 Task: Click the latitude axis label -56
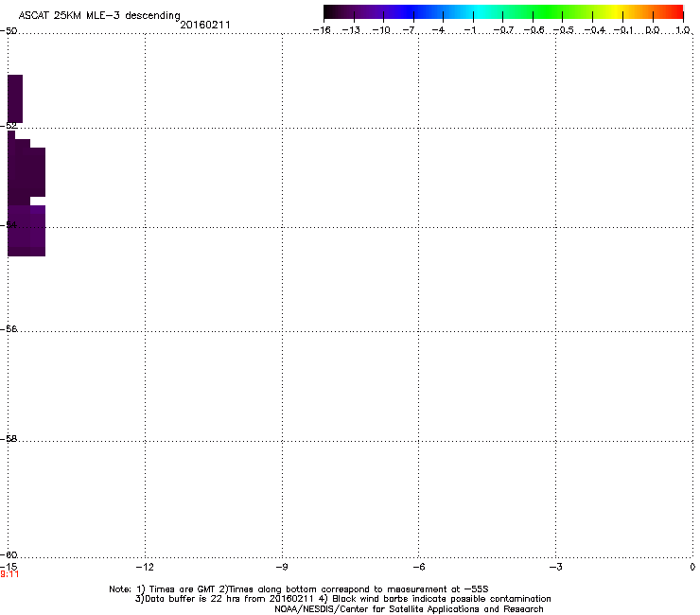[9, 328]
